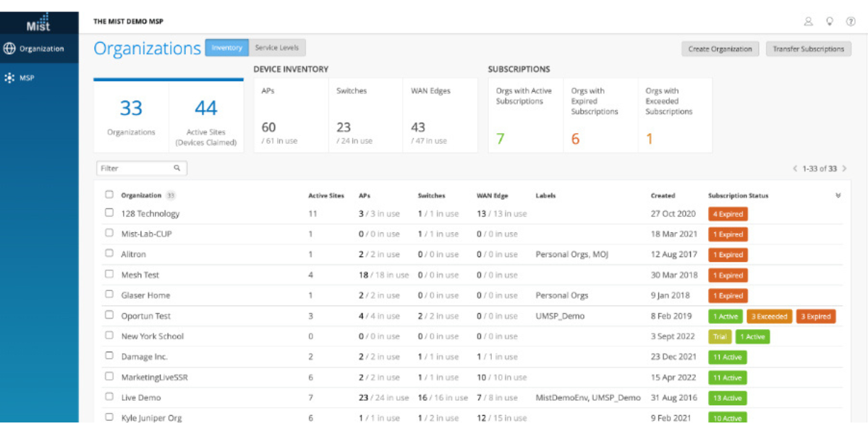Sort by the WAN Edge column header
Viewport: 868px width, 434px height.
click(493, 195)
